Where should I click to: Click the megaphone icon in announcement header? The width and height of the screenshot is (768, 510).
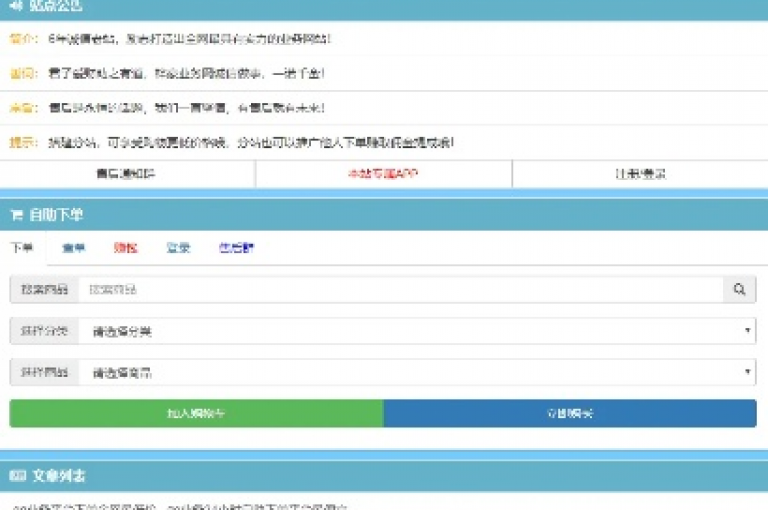coord(16,5)
